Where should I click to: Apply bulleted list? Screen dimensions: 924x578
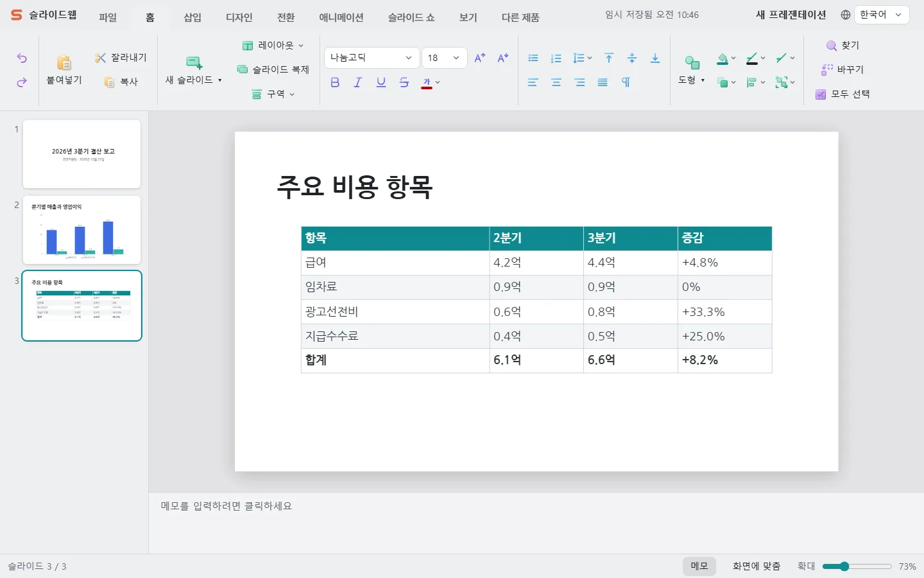[533, 58]
